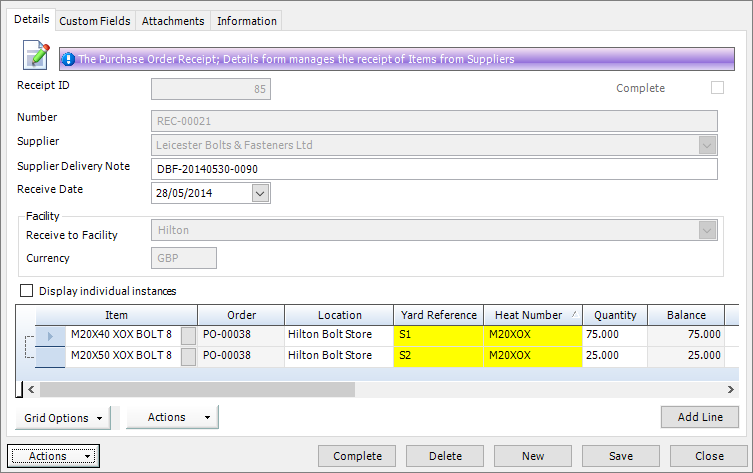Open the Receive Date calendar dropdown
The width and height of the screenshot is (753, 473).
[x=260, y=192]
